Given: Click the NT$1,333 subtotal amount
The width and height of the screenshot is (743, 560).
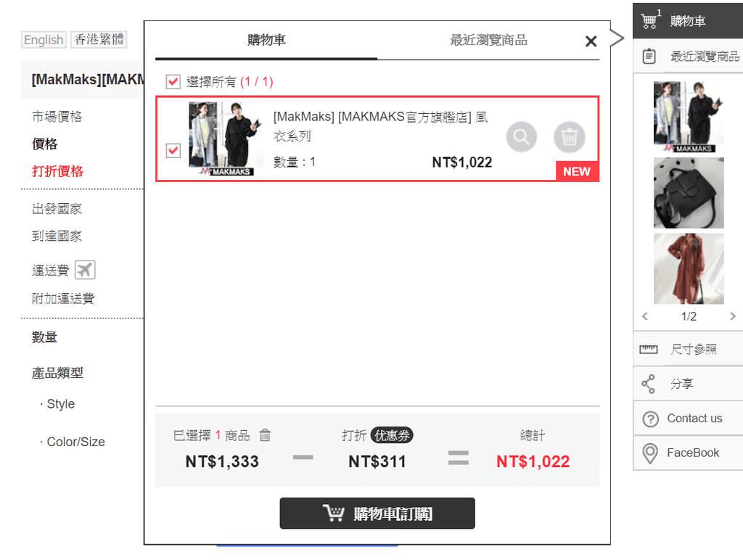Looking at the screenshot, I should pyautogui.click(x=222, y=461).
